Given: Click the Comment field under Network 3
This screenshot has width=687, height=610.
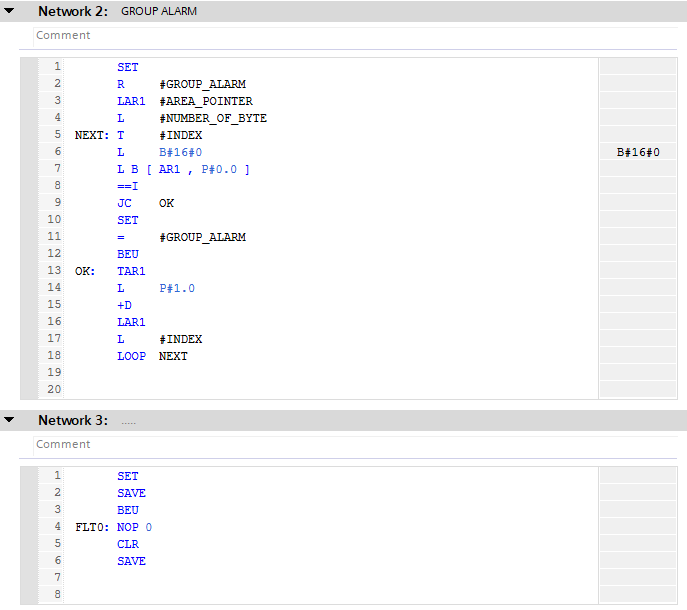Looking at the screenshot, I should pos(63,444).
